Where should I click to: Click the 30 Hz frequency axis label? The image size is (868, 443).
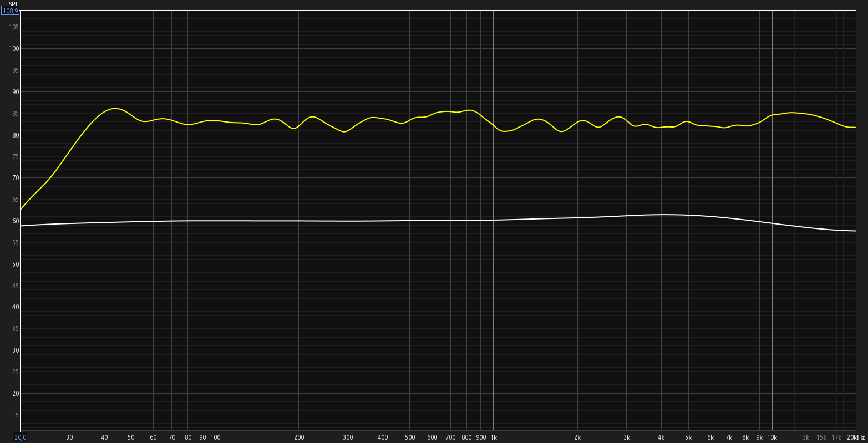[x=69, y=437]
